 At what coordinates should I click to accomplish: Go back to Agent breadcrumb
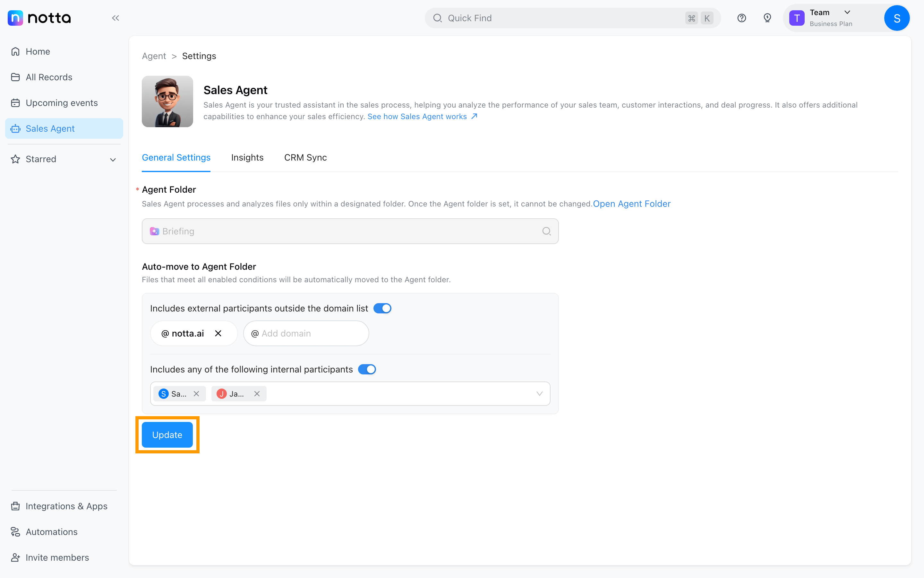pos(154,56)
